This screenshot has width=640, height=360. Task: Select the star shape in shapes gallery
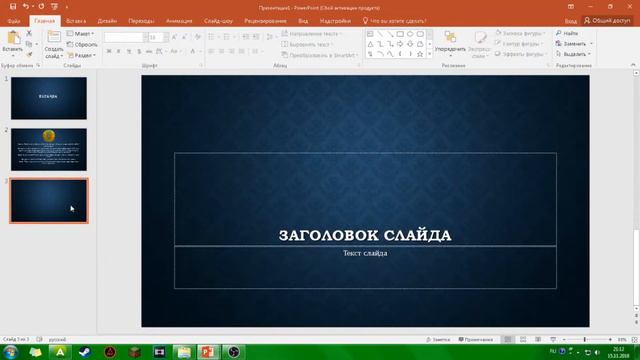(x=420, y=54)
